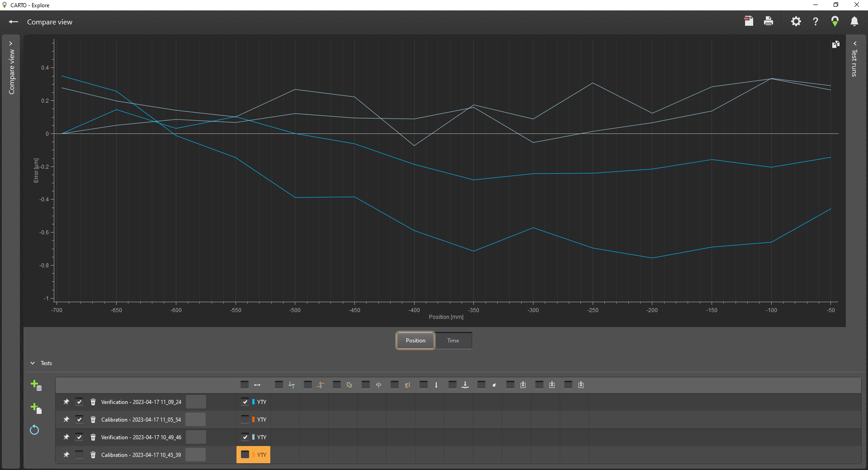Toggle YTY checkbox for Verification 10_49_46

click(245, 437)
